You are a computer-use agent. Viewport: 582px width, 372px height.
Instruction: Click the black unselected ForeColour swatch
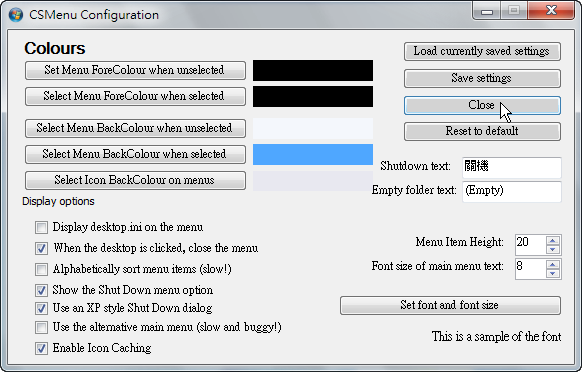point(313,71)
